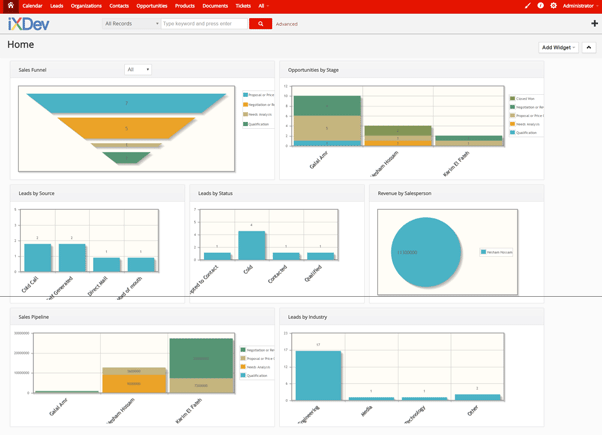The width and height of the screenshot is (602, 435).
Task: Click the green Qualification swatch in Sales Funnel legend
Action: coord(245,124)
